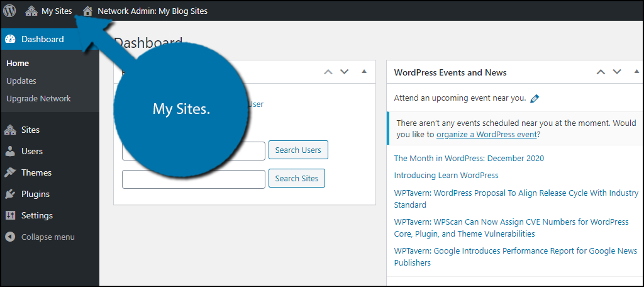Click WordPress Events and News heading
The image size is (644, 287).
click(450, 72)
